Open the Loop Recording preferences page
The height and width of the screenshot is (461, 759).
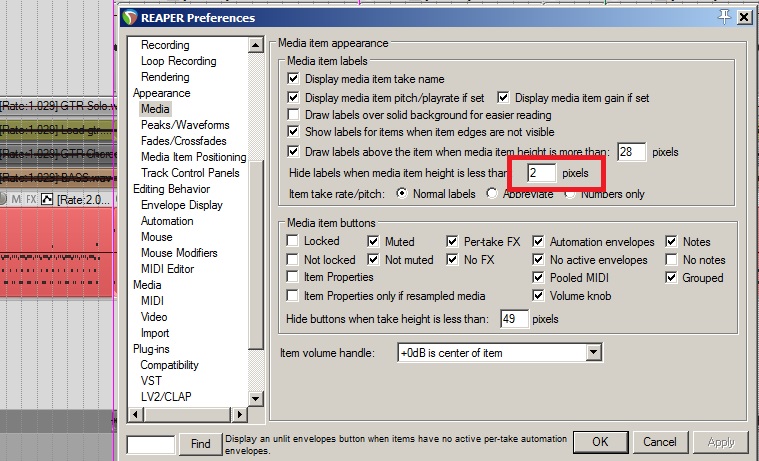(x=179, y=61)
